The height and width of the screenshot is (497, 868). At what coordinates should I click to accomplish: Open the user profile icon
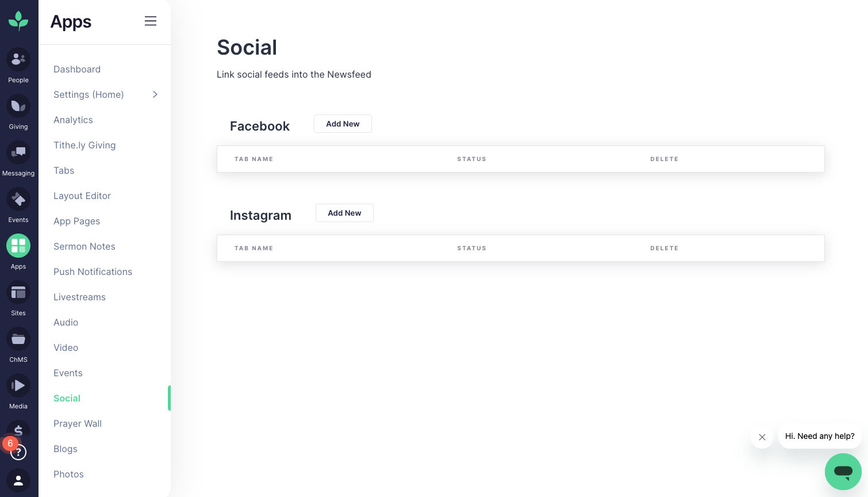[x=18, y=480]
